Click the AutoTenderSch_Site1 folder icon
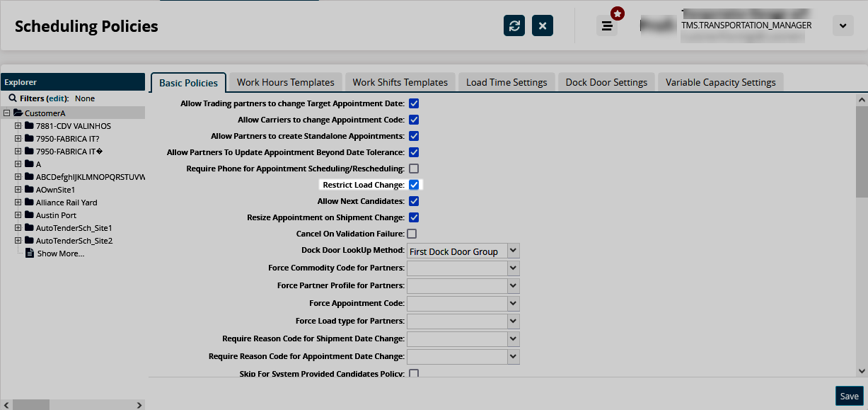This screenshot has height=410, width=868. point(29,228)
